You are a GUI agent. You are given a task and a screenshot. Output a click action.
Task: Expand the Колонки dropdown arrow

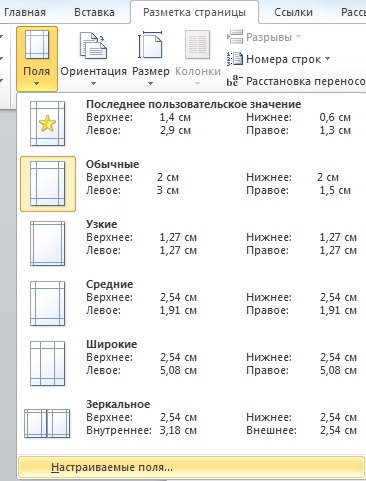tap(197, 83)
